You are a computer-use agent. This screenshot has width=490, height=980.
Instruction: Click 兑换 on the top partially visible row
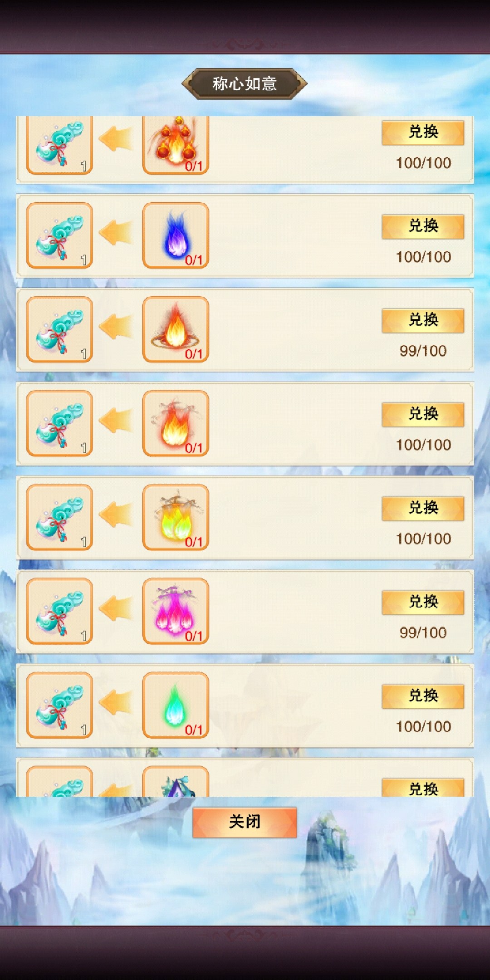[423, 132]
